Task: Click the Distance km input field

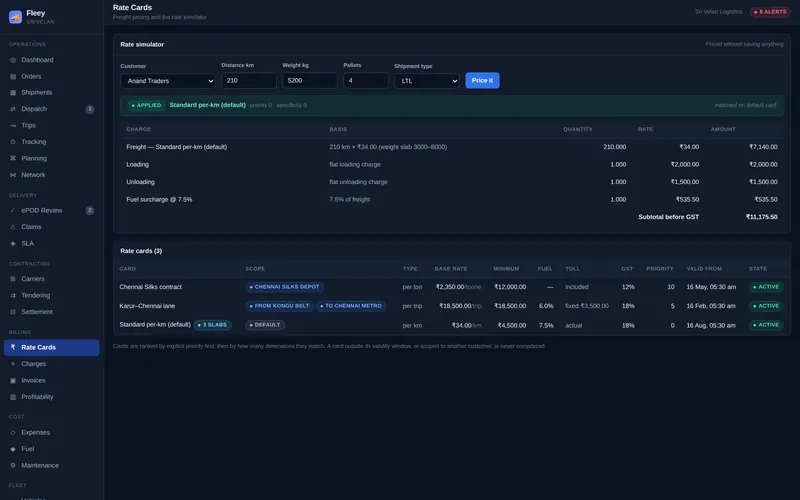Action: point(248,81)
